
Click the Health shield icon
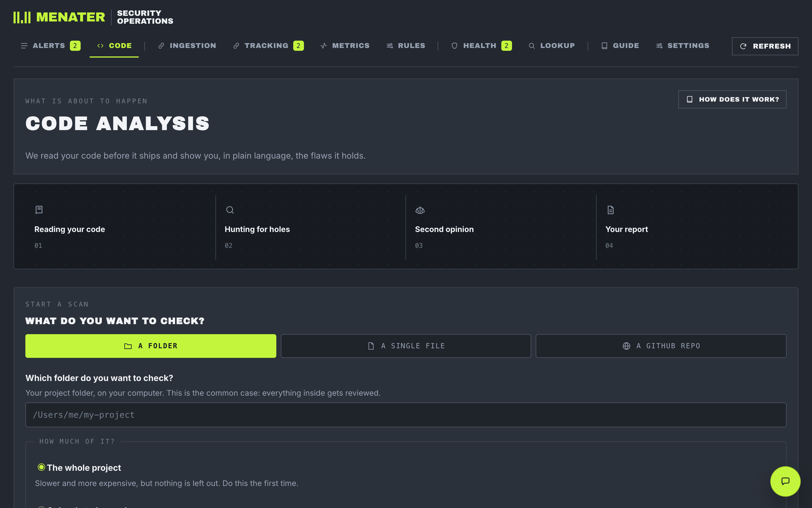pos(455,46)
